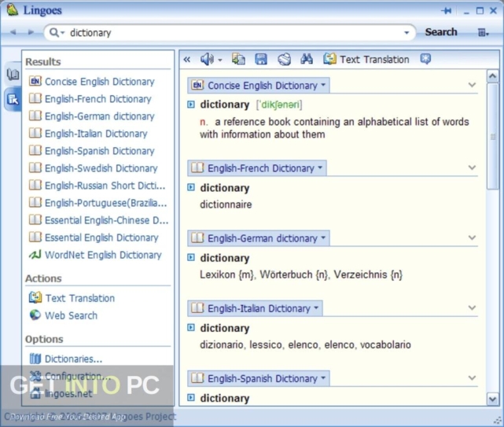Visit lingoes.net link
The height and width of the screenshot is (427, 504).
coord(68,394)
